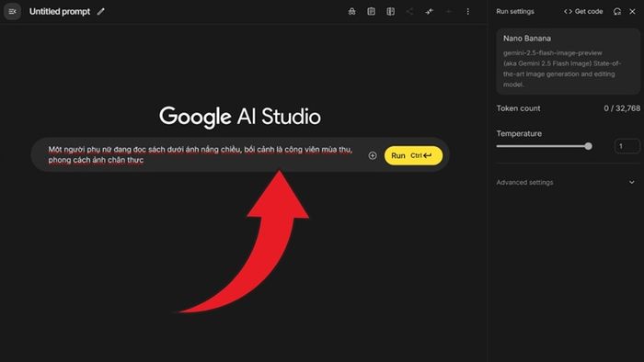Click the Run settings heading
Image resolution: width=644 pixels, height=362 pixels.
pyautogui.click(x=515, y=11)
